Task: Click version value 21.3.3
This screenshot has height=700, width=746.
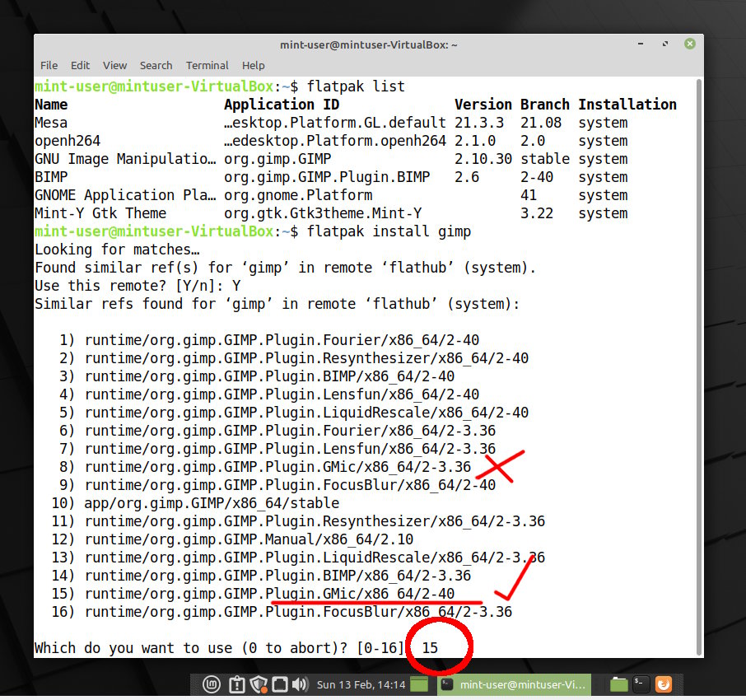Action: tap(478, 123)
